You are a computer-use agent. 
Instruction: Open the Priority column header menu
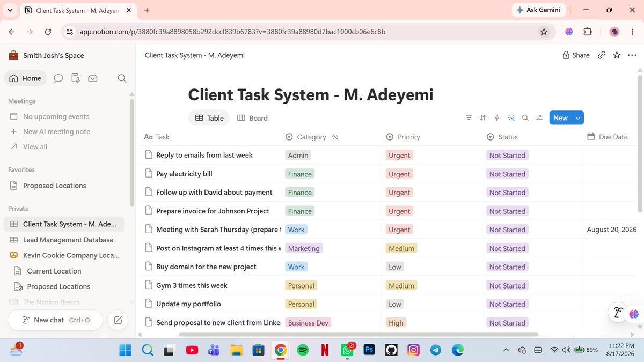[x=403, y=137]
